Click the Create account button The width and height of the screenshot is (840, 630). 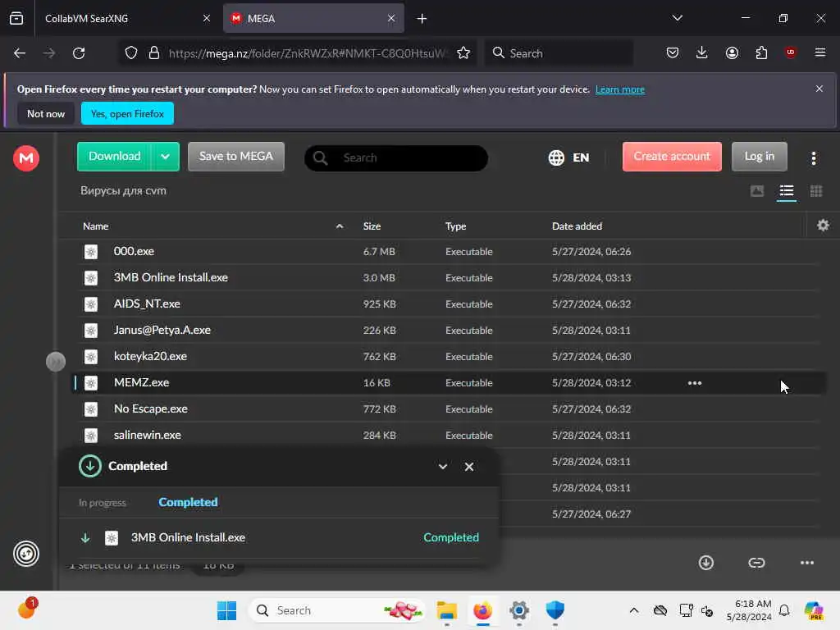tap(671, 157)
